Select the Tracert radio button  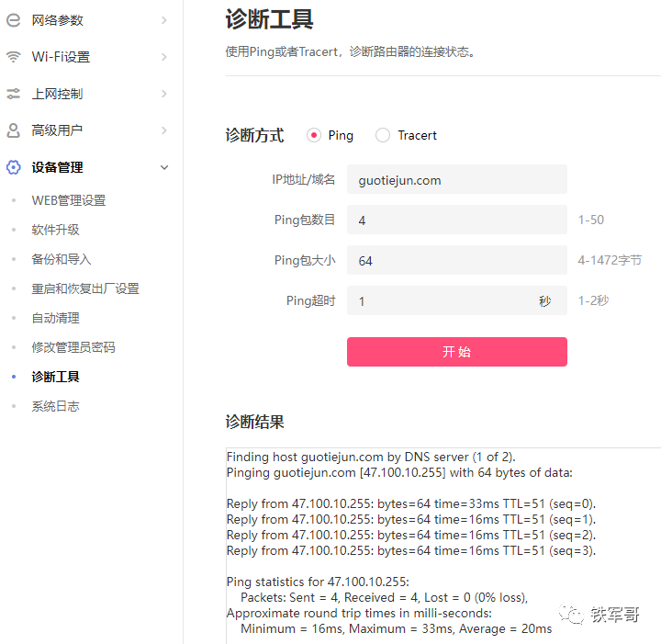[383, 135]
